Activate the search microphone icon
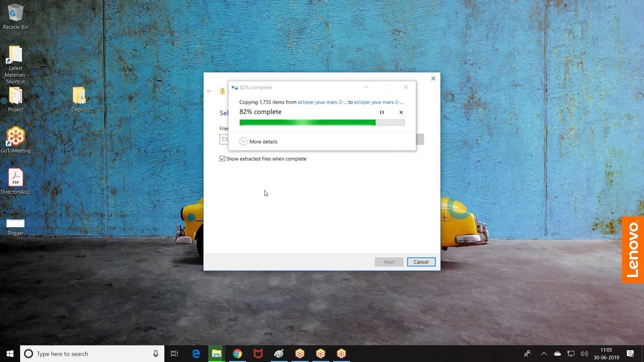644x362 pixels. pos(156,354)
